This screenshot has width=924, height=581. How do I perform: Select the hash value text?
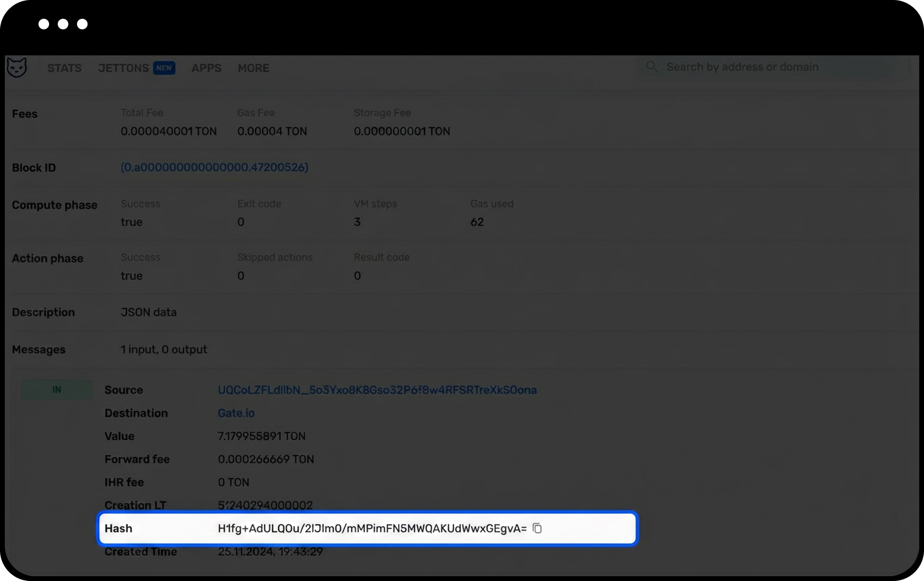point(372,529)
